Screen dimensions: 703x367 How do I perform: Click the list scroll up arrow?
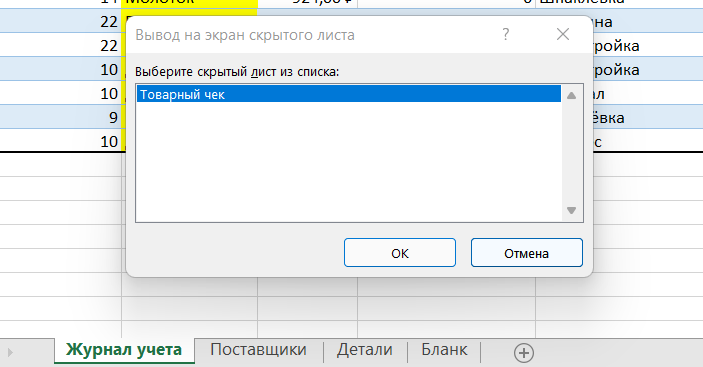pyautogui.click(x=571, y=95)
